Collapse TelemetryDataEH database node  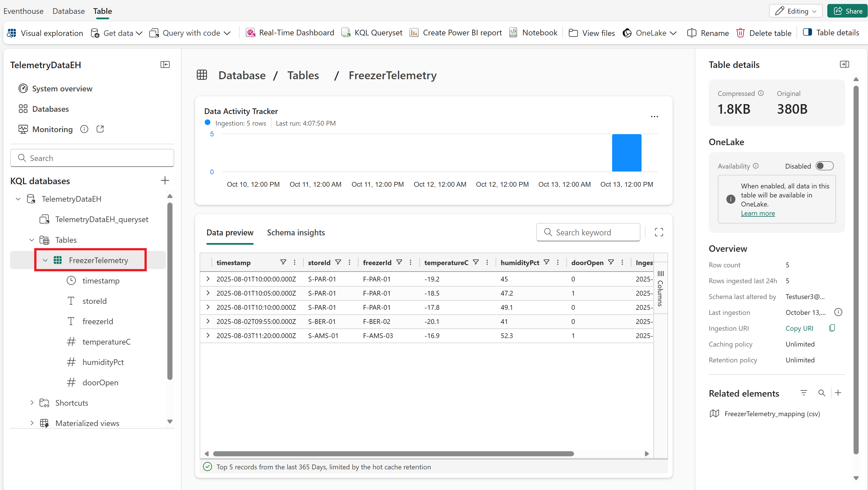pyautogui.click(x=18, y=199)
